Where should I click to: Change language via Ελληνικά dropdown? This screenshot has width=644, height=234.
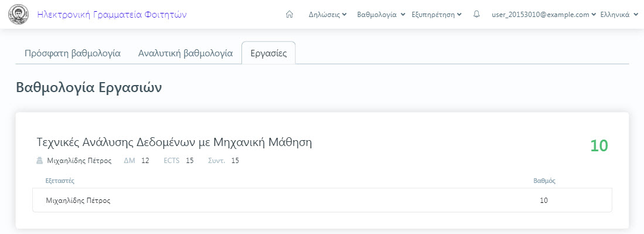[x=619, y=15]
